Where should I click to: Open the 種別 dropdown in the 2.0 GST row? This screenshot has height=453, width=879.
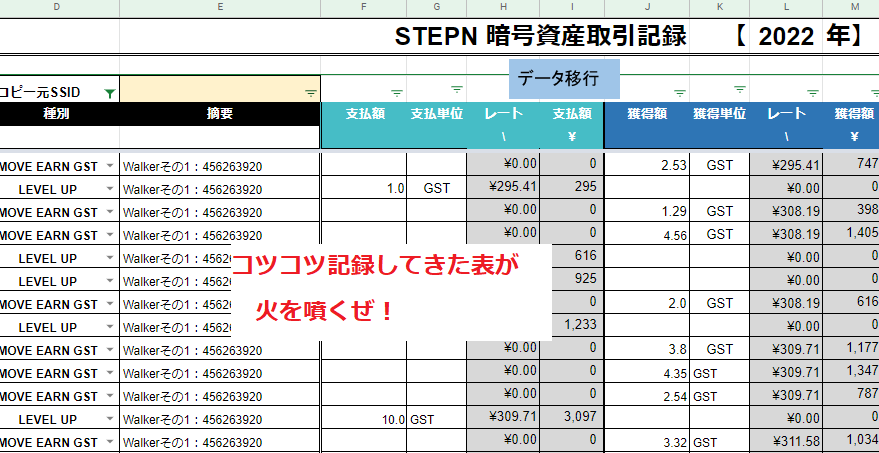(110, 304)
